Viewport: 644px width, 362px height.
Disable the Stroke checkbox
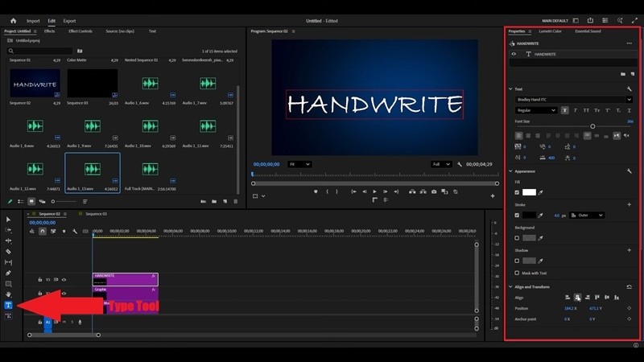(x=517, y=215)
